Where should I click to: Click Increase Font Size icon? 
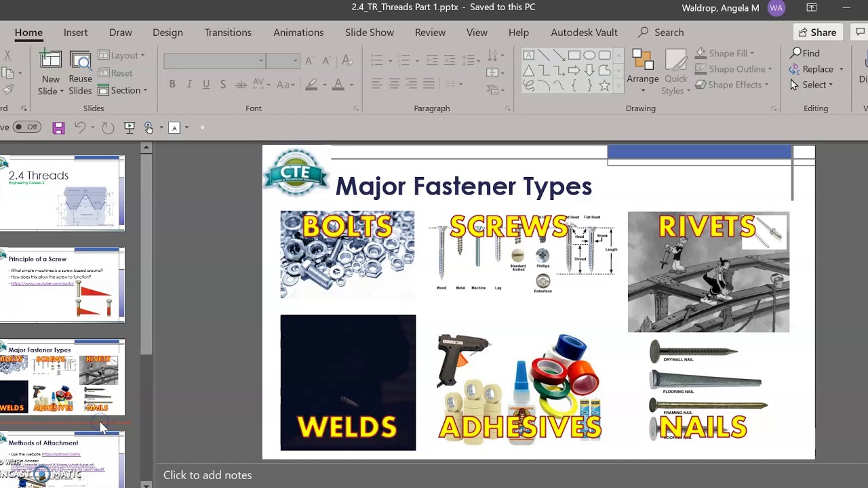coord(309,60)
